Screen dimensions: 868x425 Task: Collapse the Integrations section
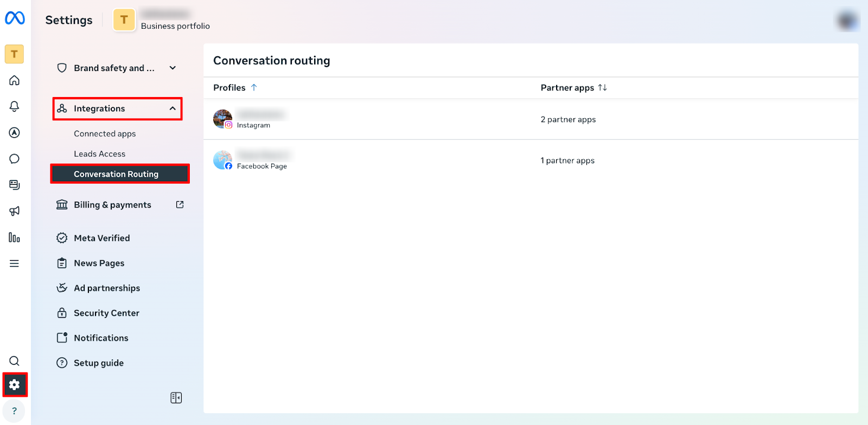[173, 108]
